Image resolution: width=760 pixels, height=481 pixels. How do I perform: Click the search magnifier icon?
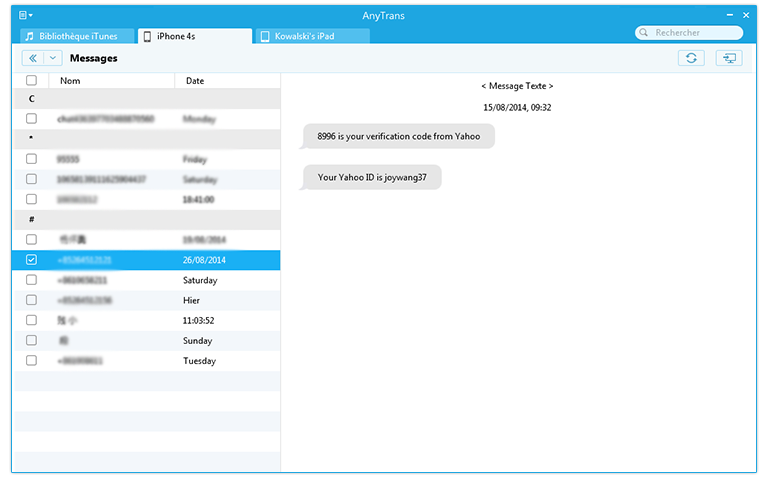click(644, 32)
